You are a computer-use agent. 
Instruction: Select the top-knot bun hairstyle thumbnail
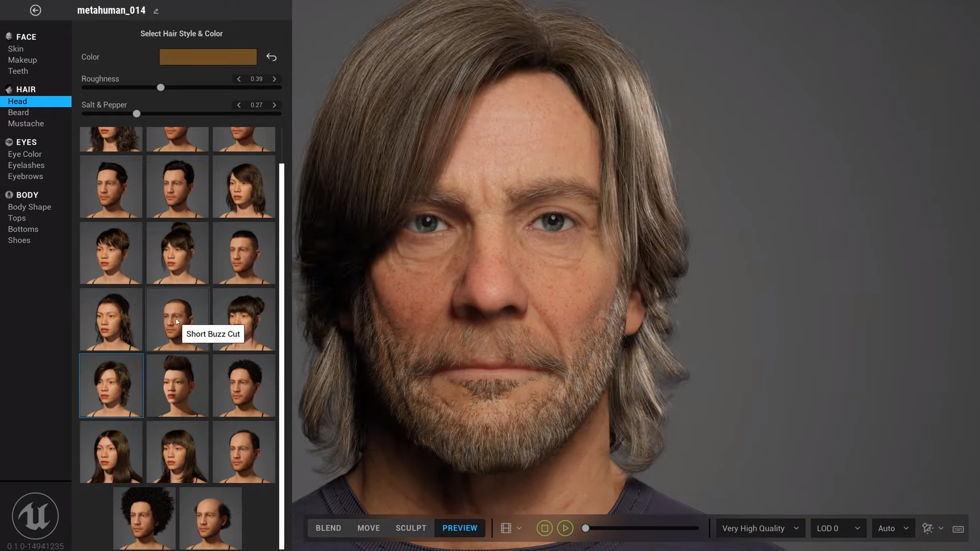coord(178,253)
